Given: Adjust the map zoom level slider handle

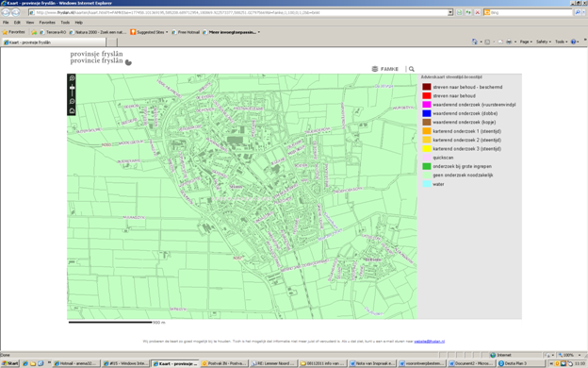Looking at the screenshot, I should (x=72, y=89).
